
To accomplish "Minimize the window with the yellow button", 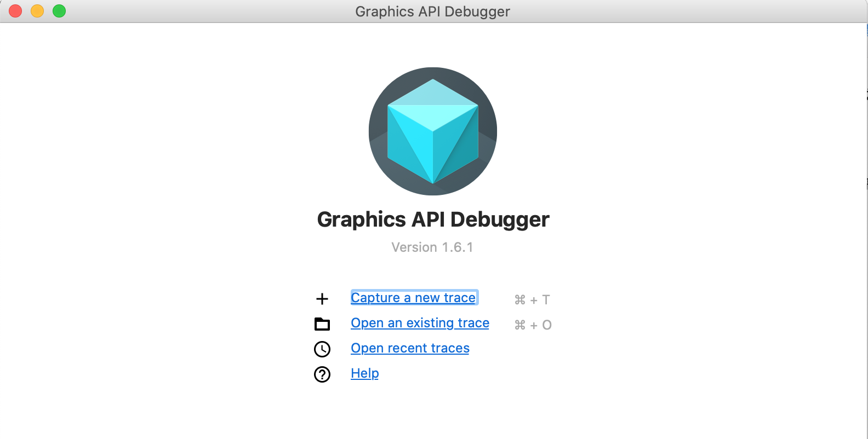I will coord(37,11).
